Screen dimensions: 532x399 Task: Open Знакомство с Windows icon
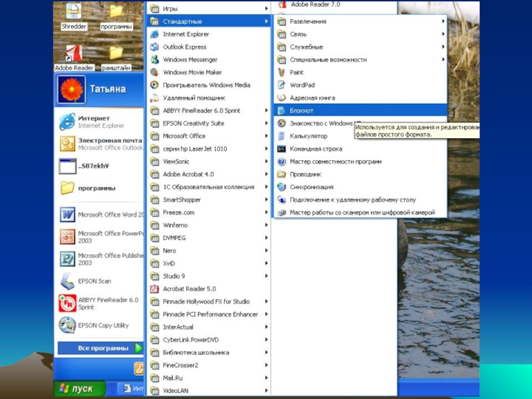point(281,123)
